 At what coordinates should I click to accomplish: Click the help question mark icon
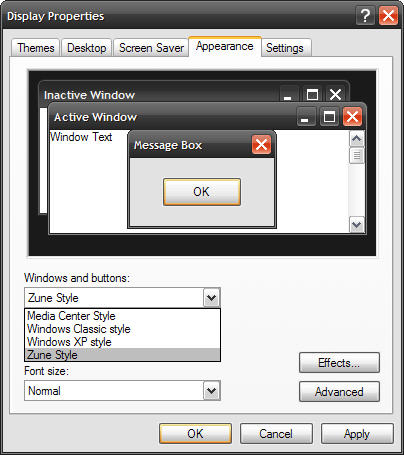365,16
